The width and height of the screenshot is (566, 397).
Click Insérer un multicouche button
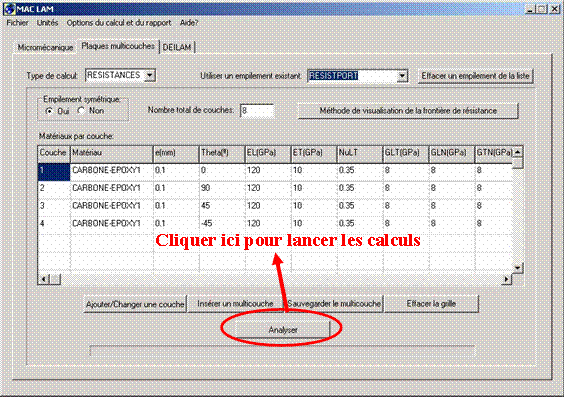(x=235, y=304)
